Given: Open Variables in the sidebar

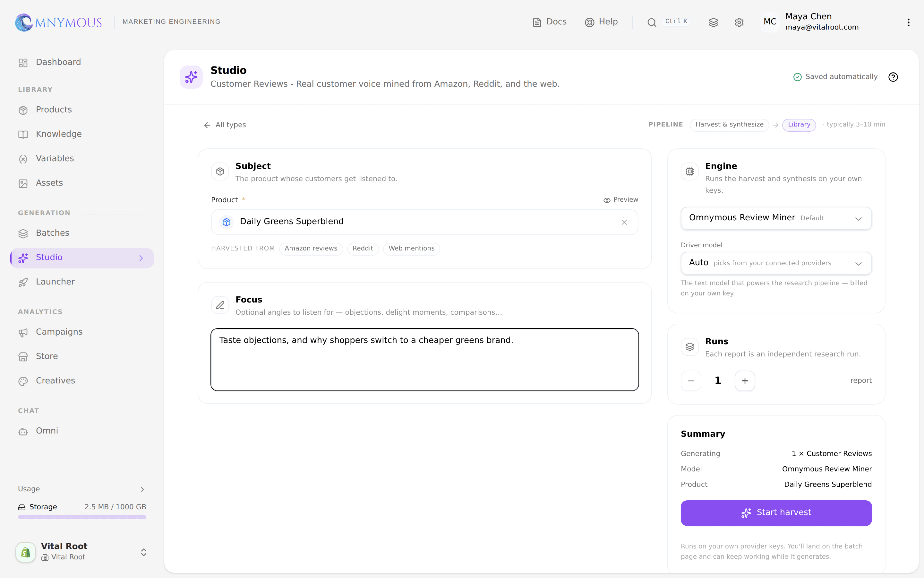Looking at the screenshot, I should 82,159.
